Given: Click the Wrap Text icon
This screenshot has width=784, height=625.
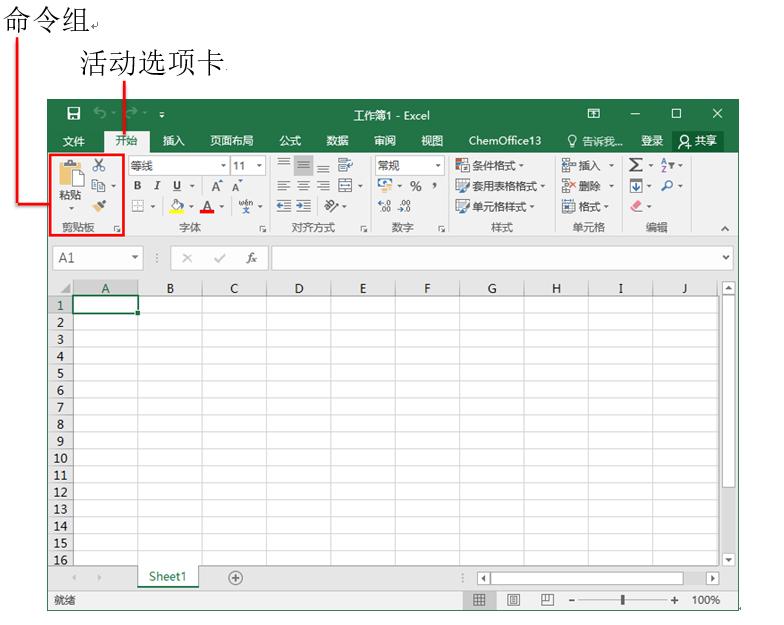Looking at the screenshot, I should (x=345, y=164).
